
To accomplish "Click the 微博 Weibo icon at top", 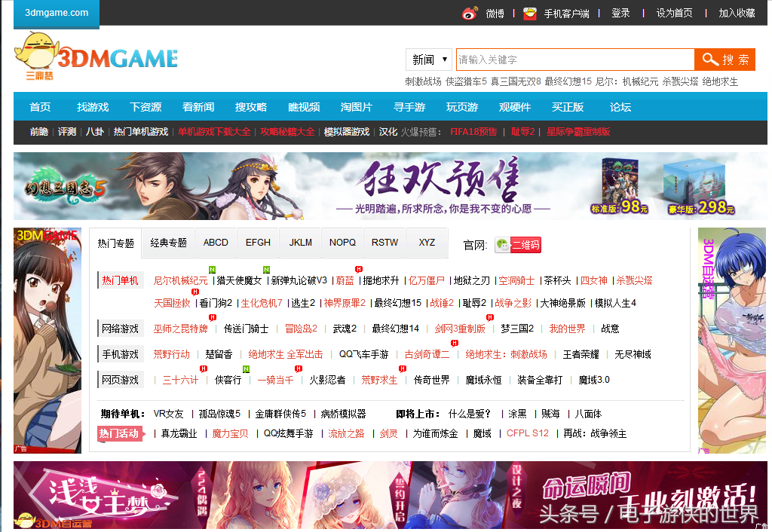I will 470,13.
